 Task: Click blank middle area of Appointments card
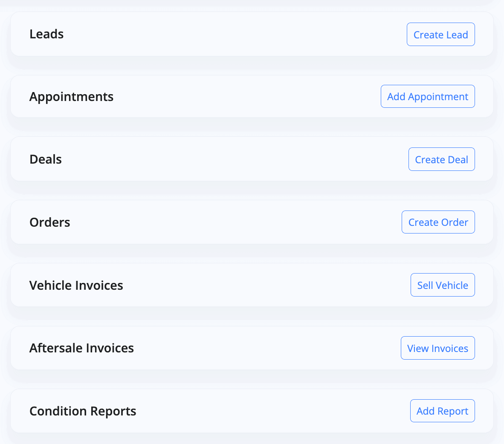247,96
